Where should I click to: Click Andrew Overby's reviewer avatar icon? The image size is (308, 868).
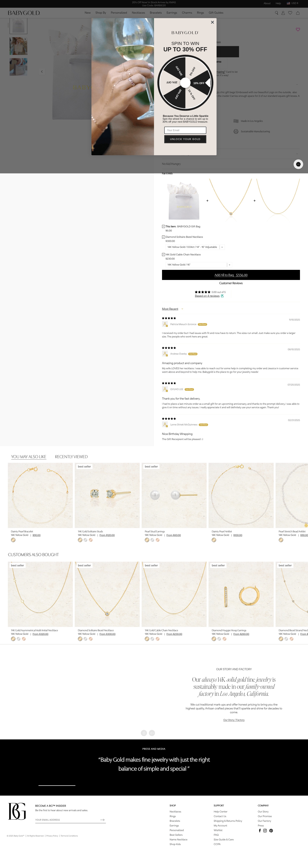click(x=165, y=354)
